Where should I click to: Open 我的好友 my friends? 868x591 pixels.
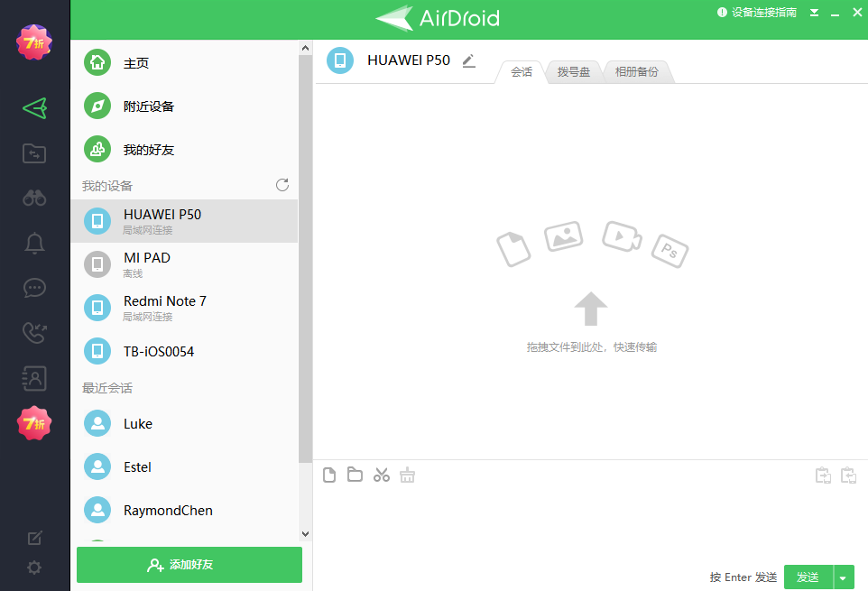(184, 150)
